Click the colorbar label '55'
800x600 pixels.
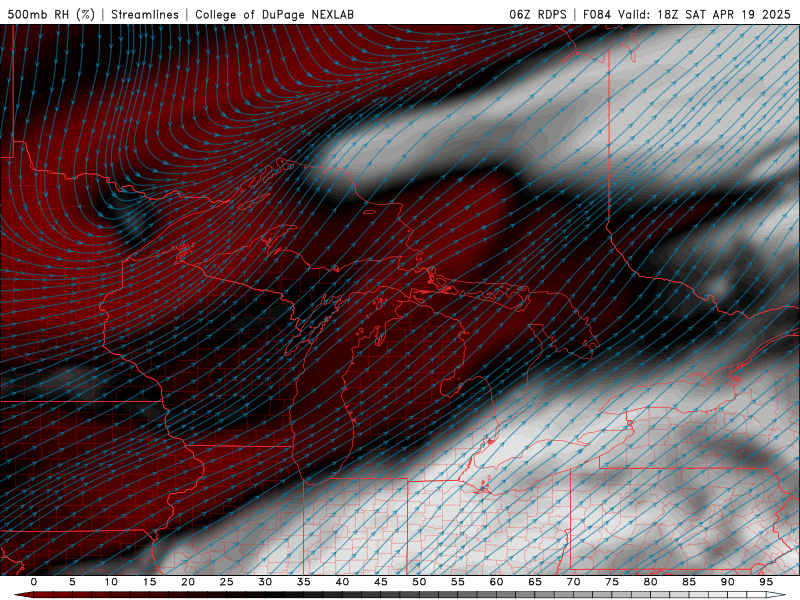click(x=458, y=582)
